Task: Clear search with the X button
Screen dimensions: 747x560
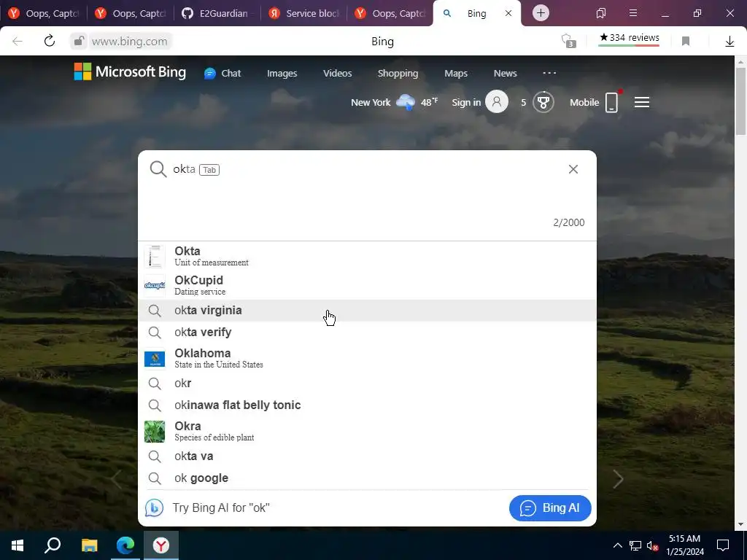Action: 573,169
